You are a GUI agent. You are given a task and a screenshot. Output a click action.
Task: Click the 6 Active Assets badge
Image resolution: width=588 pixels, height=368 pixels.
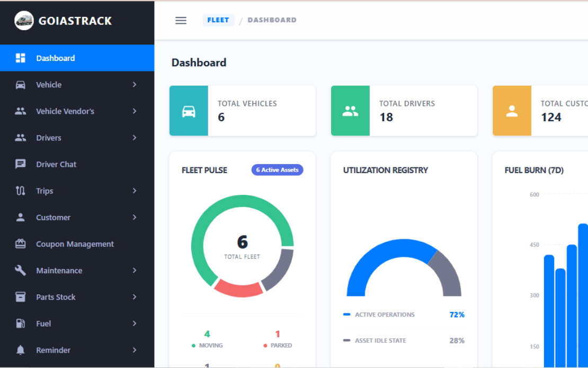(277, 170)
